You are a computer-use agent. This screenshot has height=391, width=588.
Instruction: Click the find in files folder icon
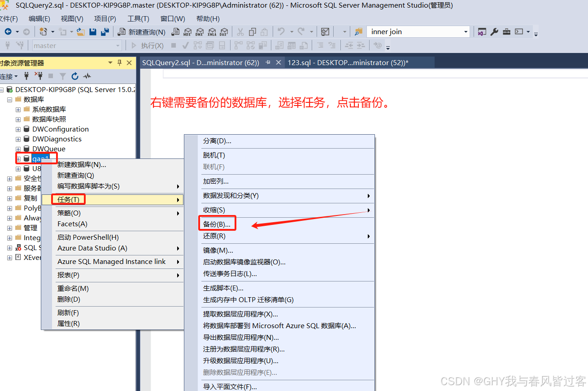tap(358, 32)
